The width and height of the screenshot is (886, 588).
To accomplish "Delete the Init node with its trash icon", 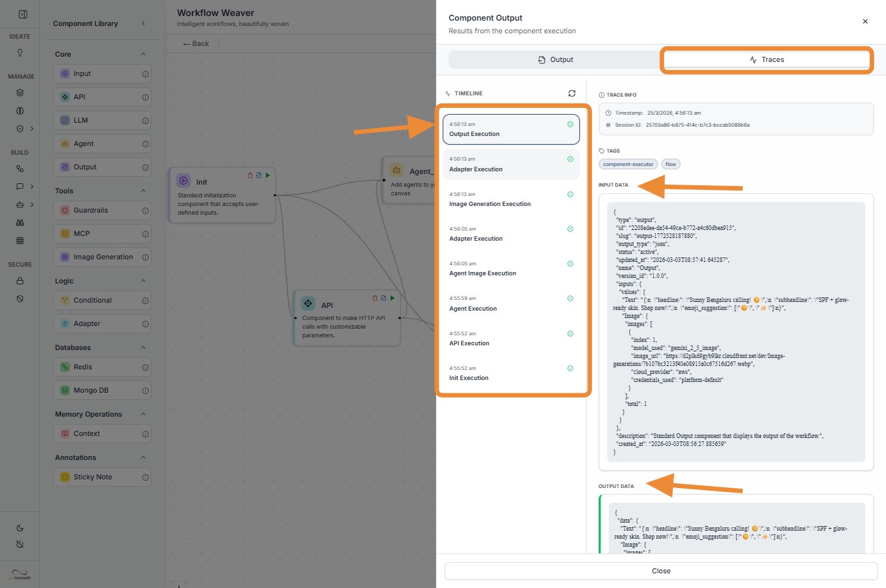I will (x=251, y=175).
